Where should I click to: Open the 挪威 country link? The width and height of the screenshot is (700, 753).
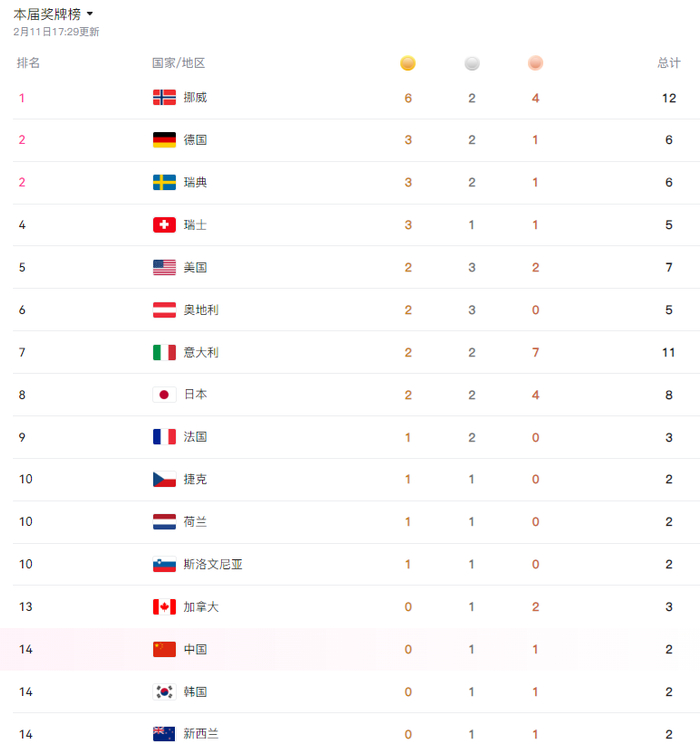pyautogui.click(x=196, y=98)
